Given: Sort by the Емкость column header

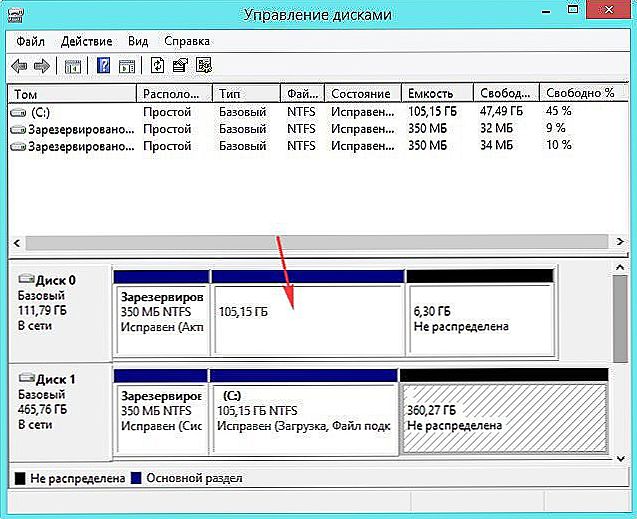Looking at the screenshot, I should coord(438,94).
